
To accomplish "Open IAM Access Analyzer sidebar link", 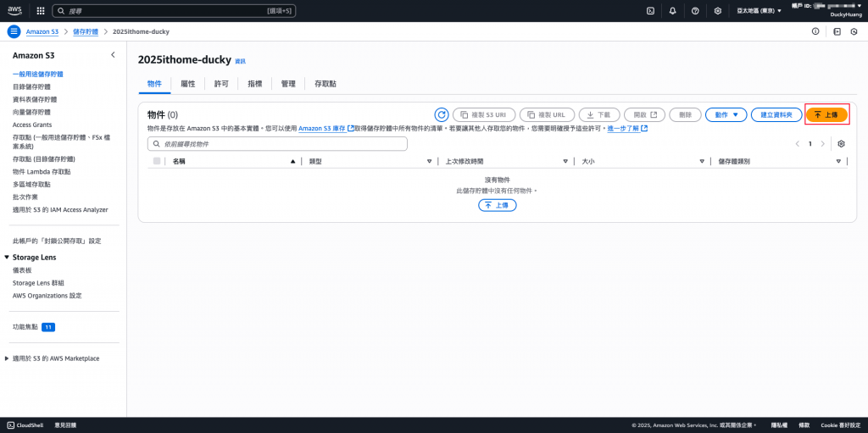I will click(60, 210).
